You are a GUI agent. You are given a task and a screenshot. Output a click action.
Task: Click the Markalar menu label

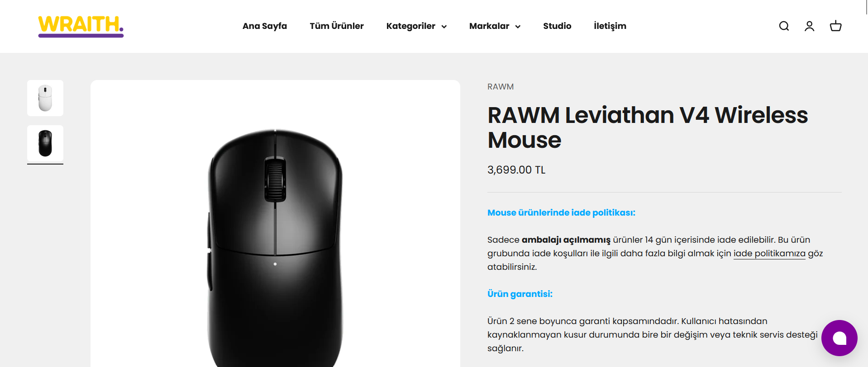click(489, 26)
